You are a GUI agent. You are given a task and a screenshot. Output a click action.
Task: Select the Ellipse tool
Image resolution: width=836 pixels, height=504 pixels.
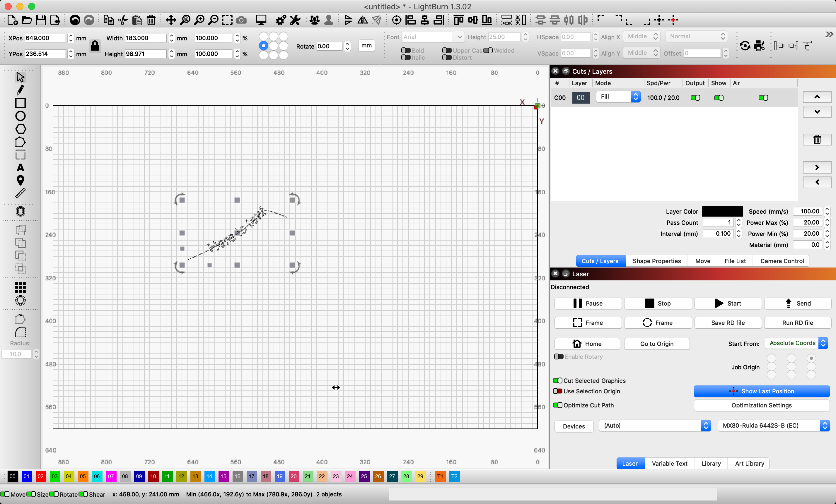[x=20, y=116]
